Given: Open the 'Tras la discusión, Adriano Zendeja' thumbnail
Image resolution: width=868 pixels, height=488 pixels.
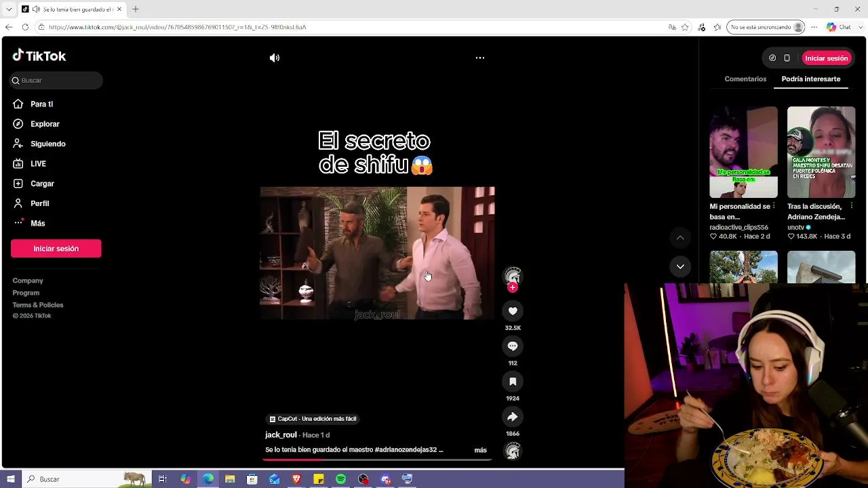Looking at the screenshot, I should pyautogui.click(x=821, y=152).
